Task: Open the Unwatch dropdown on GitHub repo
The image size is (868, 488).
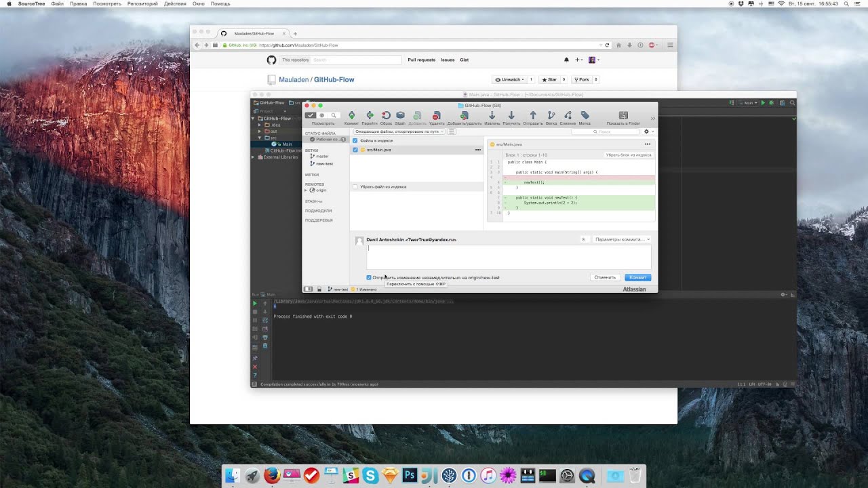Action: [x=509, y=79]
